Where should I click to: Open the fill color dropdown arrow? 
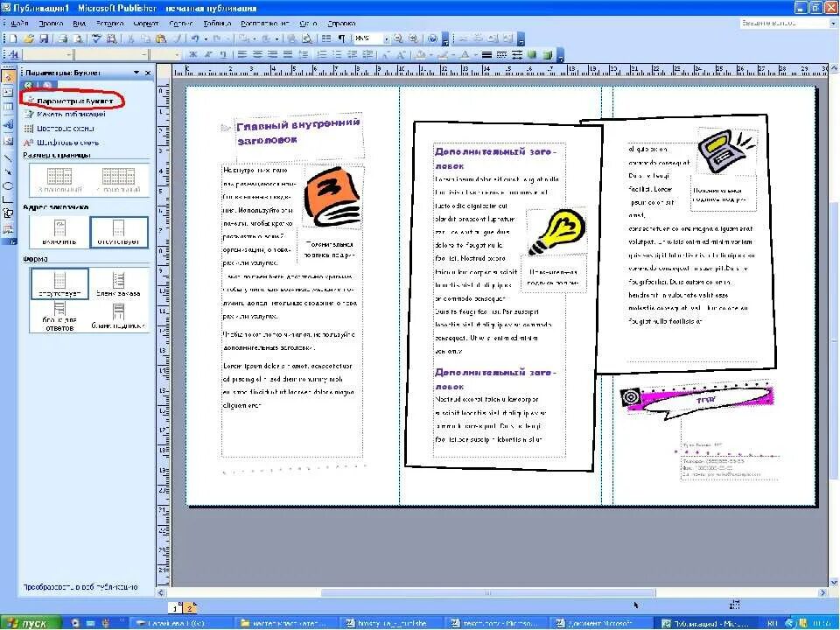(x=430, y=54)
